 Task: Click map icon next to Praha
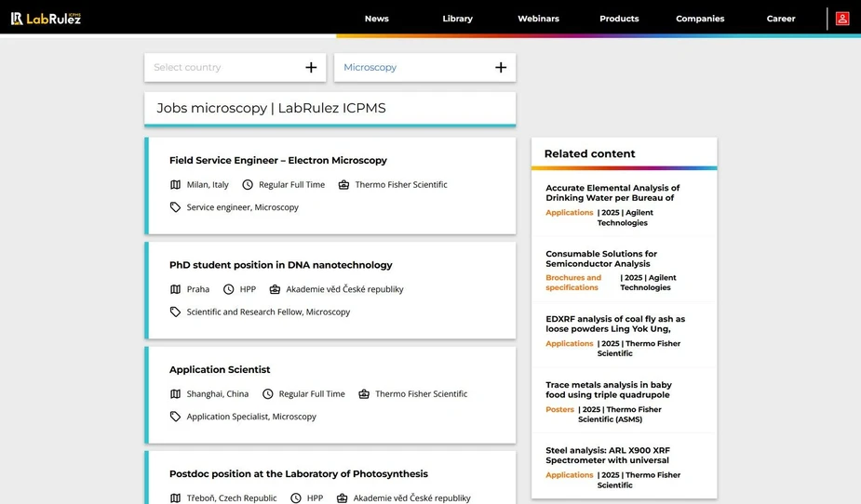pyautogui.click(x=175, y=289)
